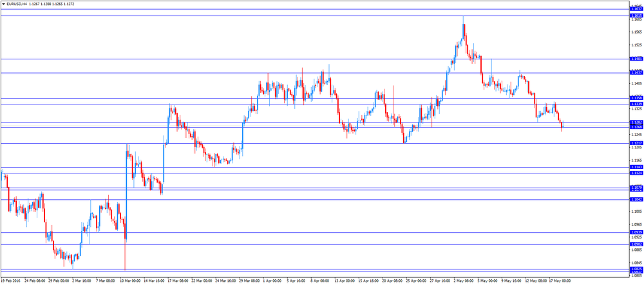
Task: Select the 1.1358 price level label
Action: tap(636, 98)
